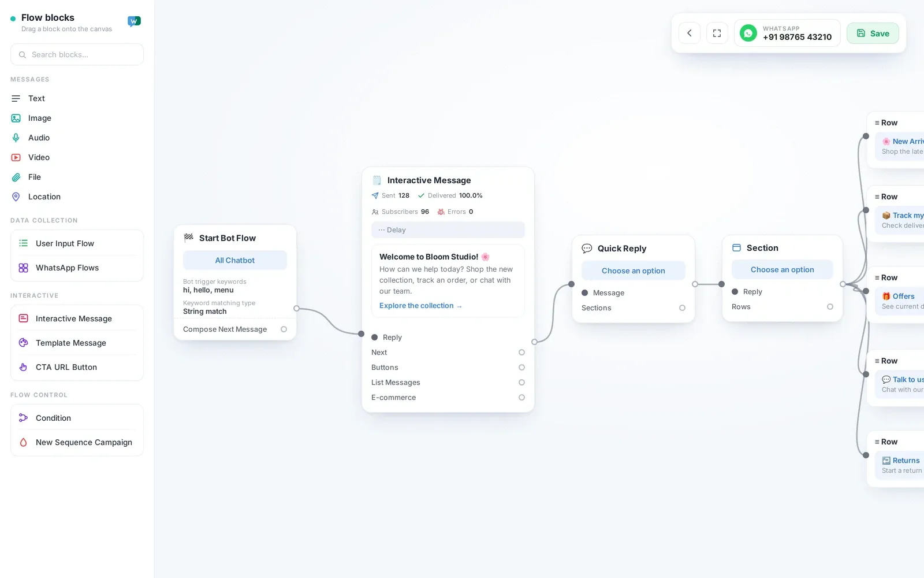
Task: Click the Section node window icon
Action: click(x=736, y=248)
